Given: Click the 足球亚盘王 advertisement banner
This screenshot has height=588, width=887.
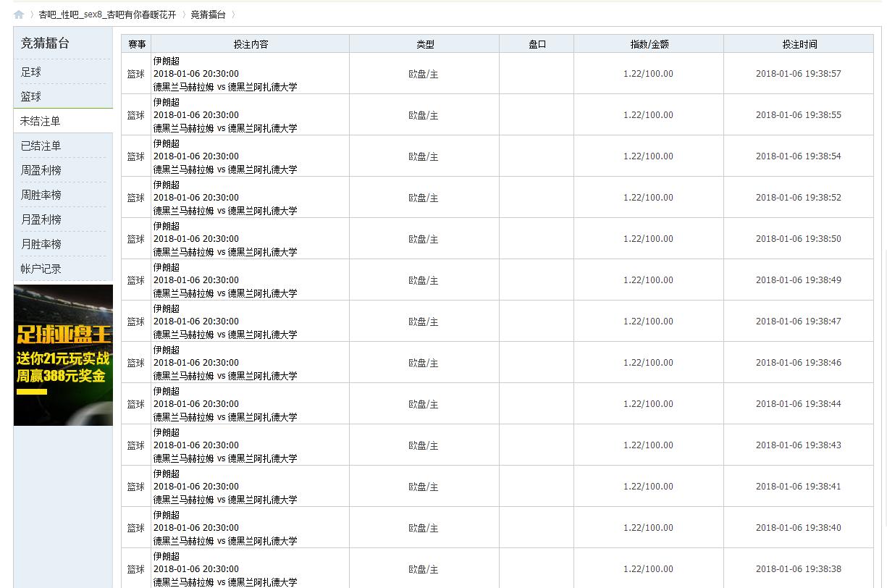Looking at the screenshot, I should coord(63,355).
